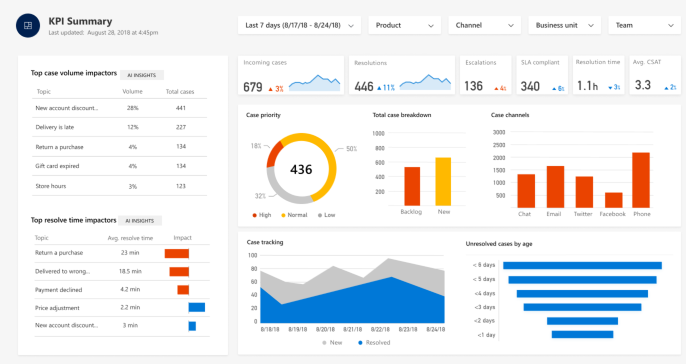The image size is (686, 364).
Task: Select the Delivery is late topic row
Action: pyautogui.click(x=119, y=127)
